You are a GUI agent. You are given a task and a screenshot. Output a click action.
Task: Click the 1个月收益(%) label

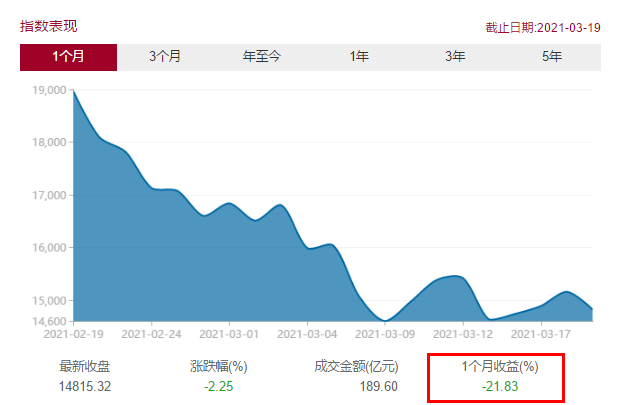(500, 366)
